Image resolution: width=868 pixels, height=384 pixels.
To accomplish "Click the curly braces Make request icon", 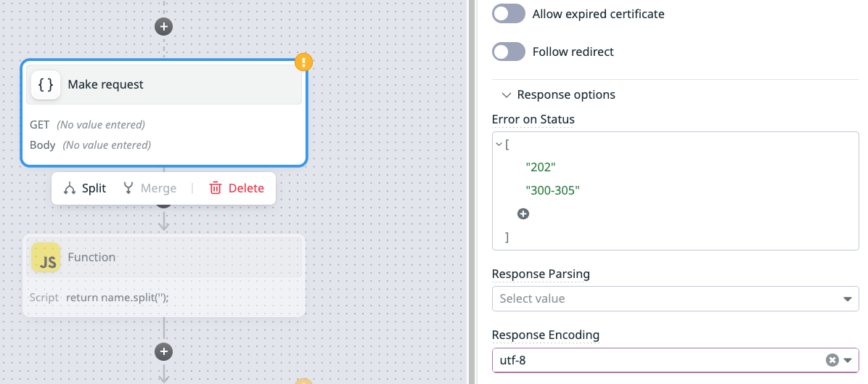I will pos(46,85).
